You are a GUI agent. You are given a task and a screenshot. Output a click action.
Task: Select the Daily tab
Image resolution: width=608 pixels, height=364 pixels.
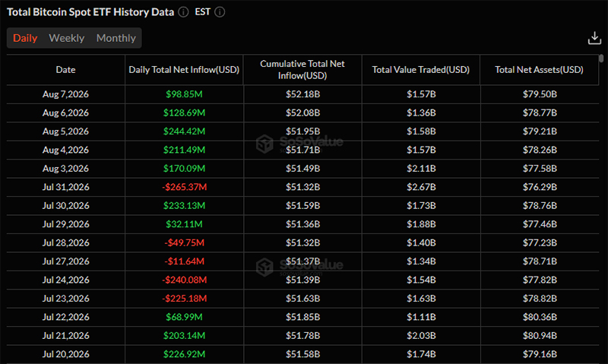point(25,38)
